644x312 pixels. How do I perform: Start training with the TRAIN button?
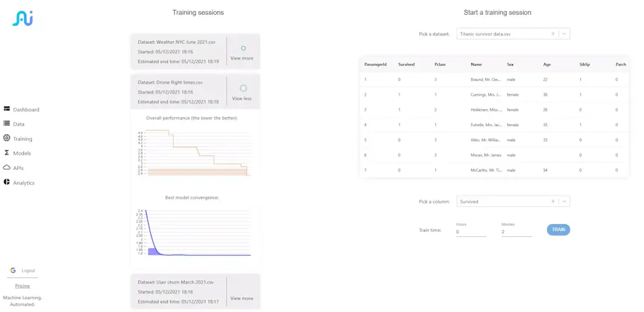tap(558, 230)
